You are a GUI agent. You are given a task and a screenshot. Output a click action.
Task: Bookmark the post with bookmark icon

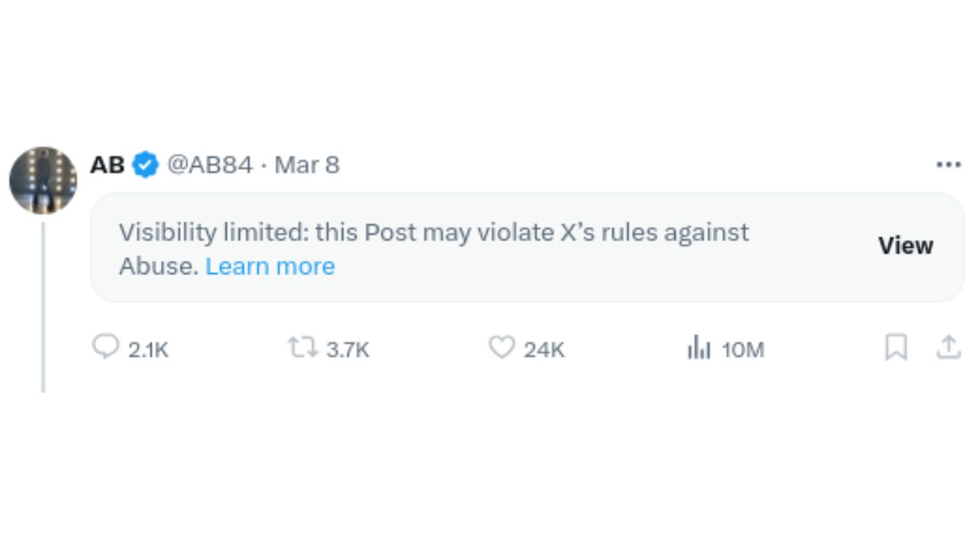tap(896, 348)
